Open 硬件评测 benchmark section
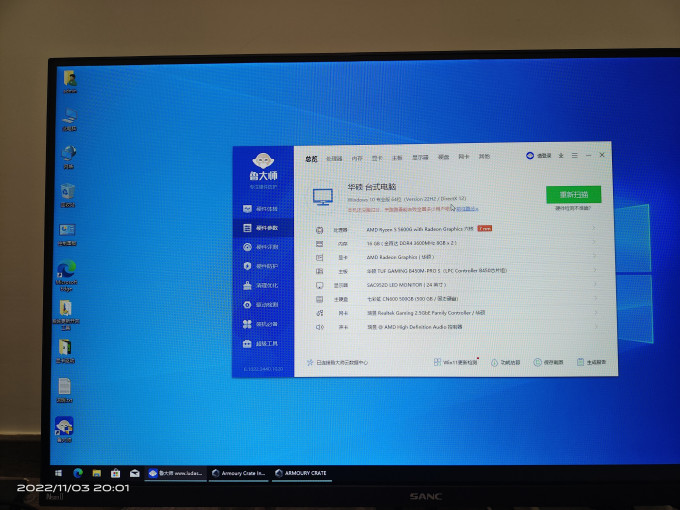 tap(261, 247)
